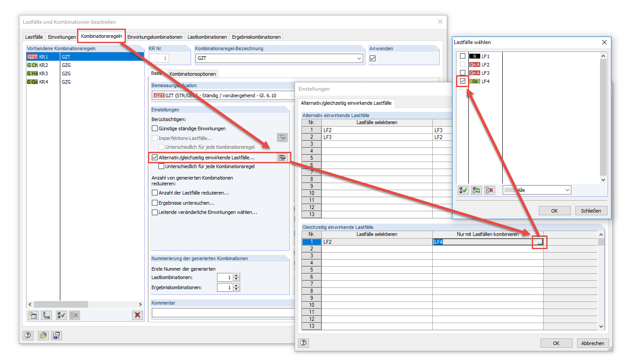This screenshot has width=633, height=364.
Task: Select the KR3 GZG combination rule row
Action: click(85, 74)
